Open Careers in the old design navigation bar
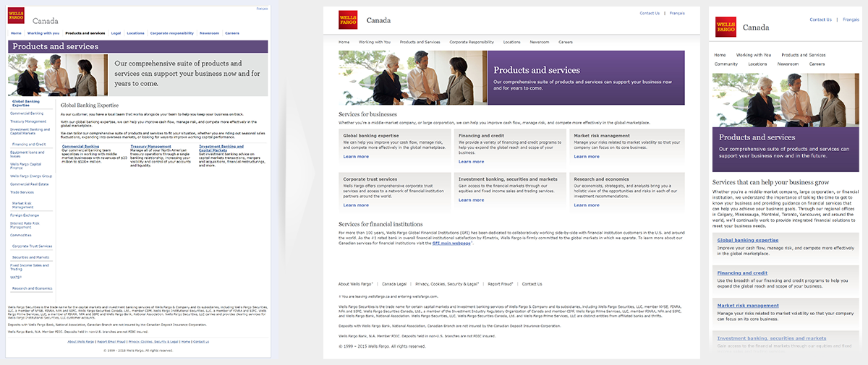Viewport: 868px width, 365px height. [x=232, y=33]
